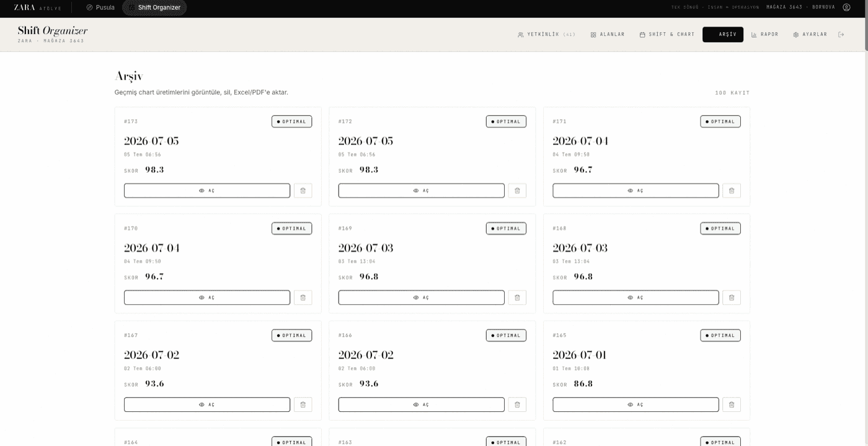Open the Pusula app tab
The height and width of the screenshot is (446, 868).
pyautogui.click(x=100, y=7)
